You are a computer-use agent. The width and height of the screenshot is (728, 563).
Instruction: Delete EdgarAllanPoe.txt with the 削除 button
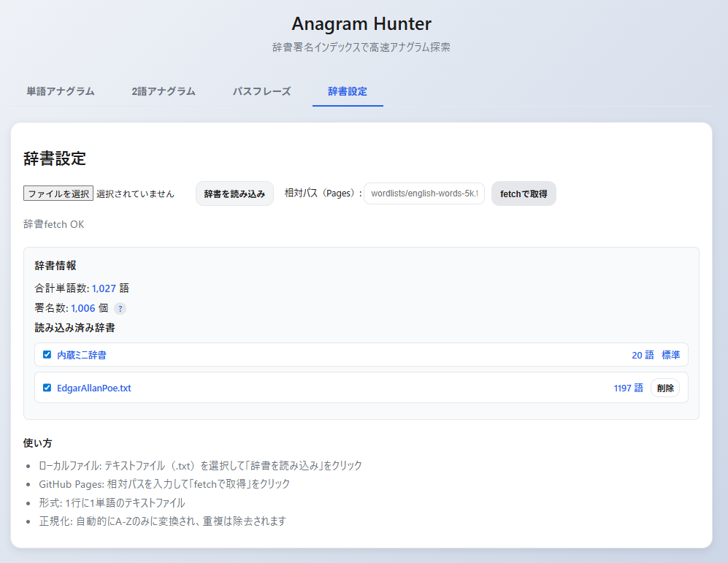[x=664, y=388]
